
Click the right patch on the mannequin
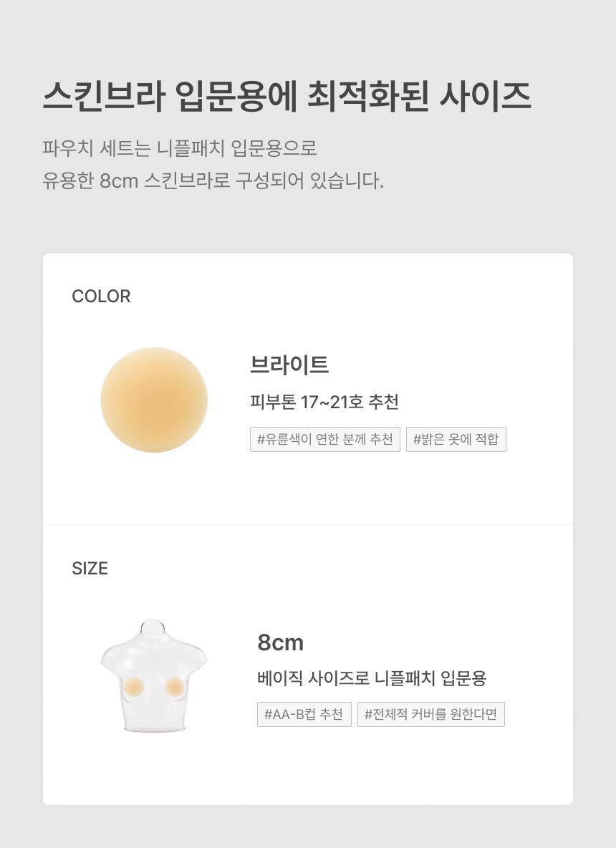click(x=175, y=688)
